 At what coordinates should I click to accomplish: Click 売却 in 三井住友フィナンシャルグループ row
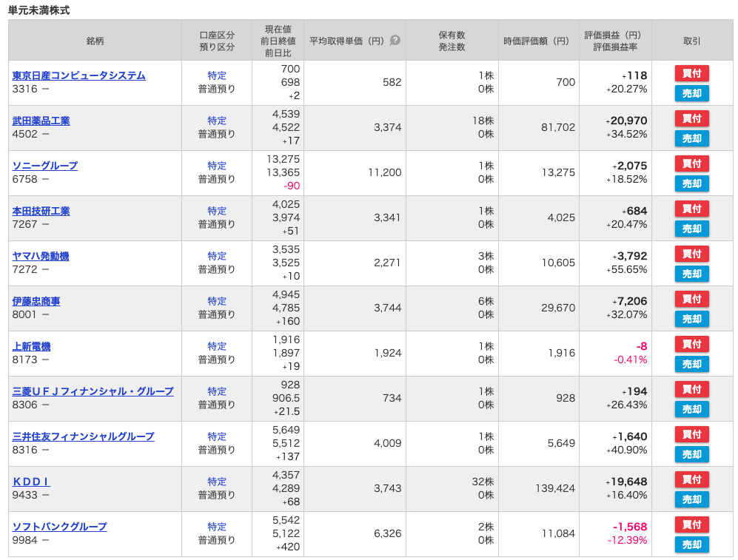tap(692, 454)
